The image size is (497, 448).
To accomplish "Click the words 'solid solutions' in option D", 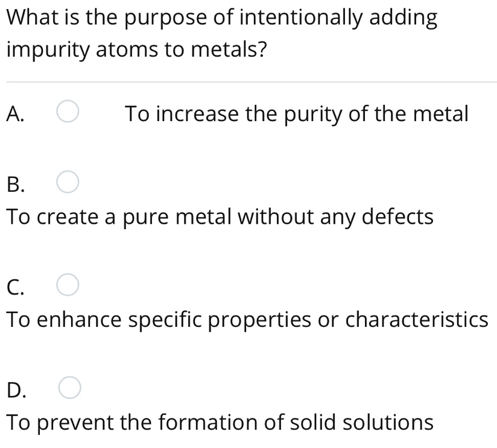I will pyautogui.click(x=362, y=423).
